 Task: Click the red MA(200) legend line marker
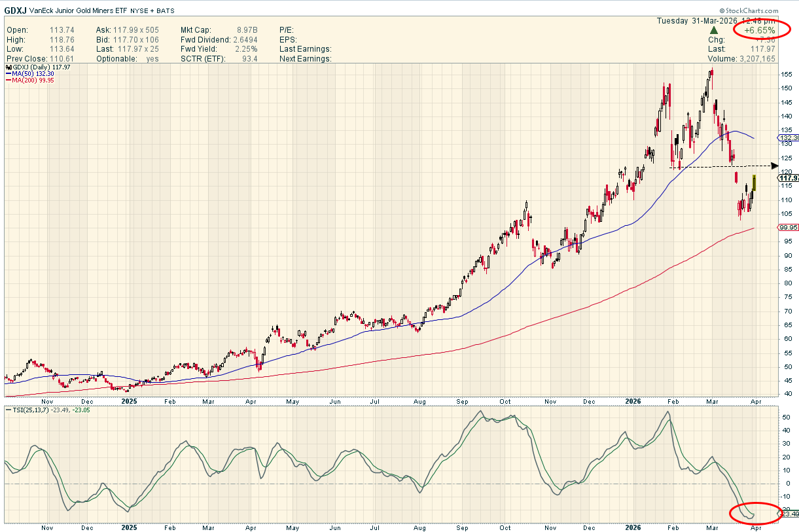[8, 80]
